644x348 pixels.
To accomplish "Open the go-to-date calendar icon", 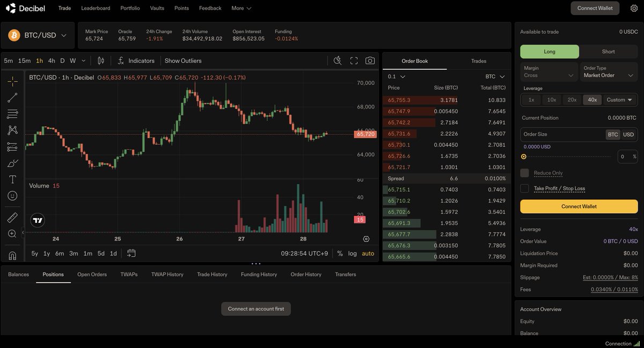I will point(131,253).
